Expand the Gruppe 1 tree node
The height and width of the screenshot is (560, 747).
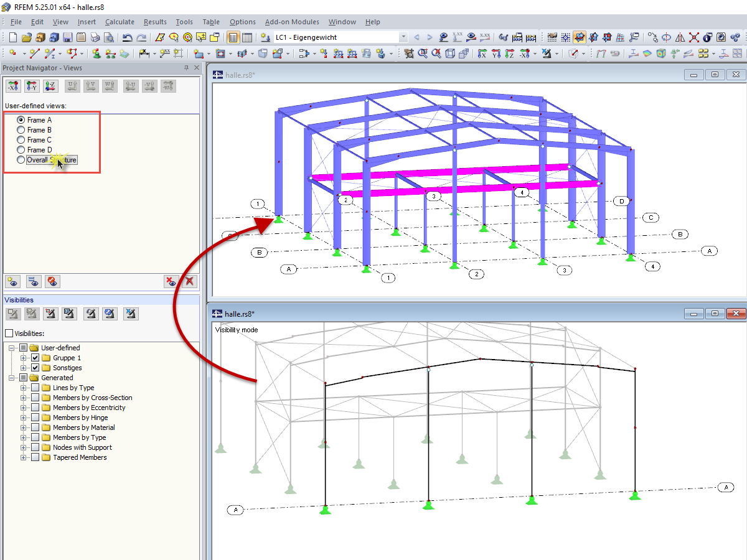click(x=24, y=358)
